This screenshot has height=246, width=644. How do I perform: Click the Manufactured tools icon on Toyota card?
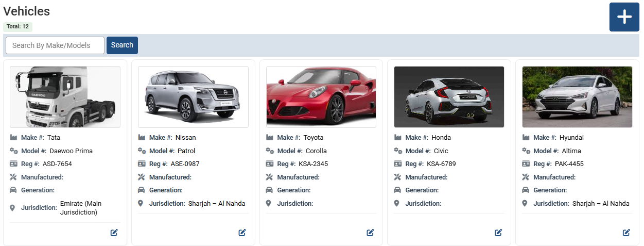(270, 177)
